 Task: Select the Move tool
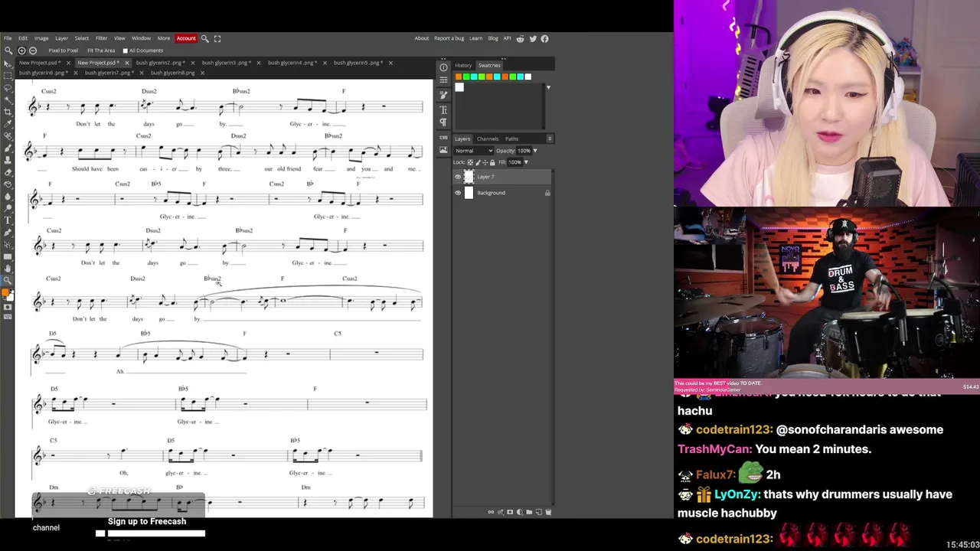8,64
